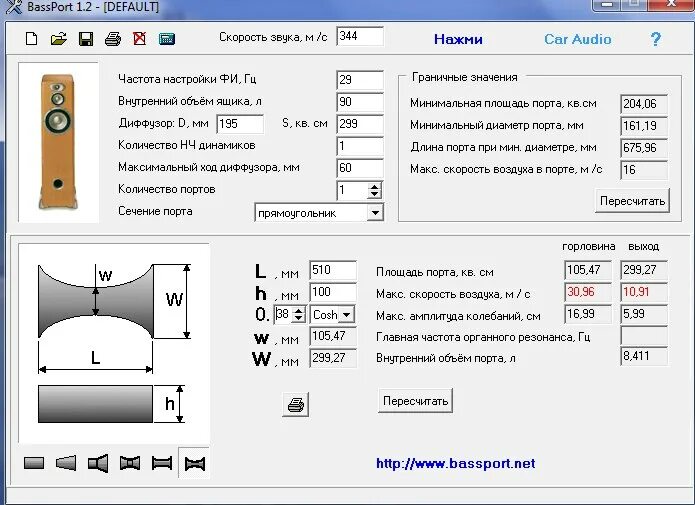Select the port with flared horn end
Image resolution: width=695 pixels, height=505 pixels.
pyautogui.click(x=98, y=463)
